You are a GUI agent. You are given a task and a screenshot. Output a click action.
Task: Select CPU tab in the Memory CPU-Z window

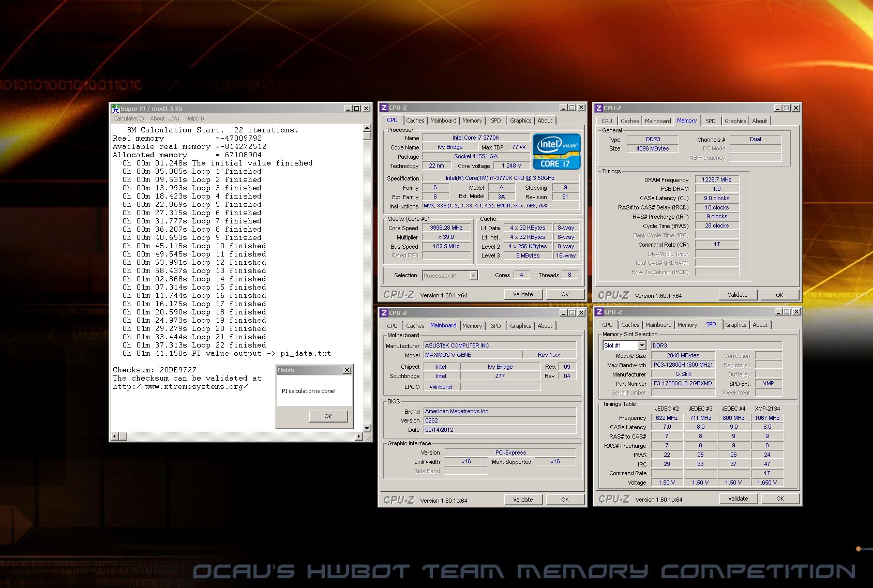(607, 121)
